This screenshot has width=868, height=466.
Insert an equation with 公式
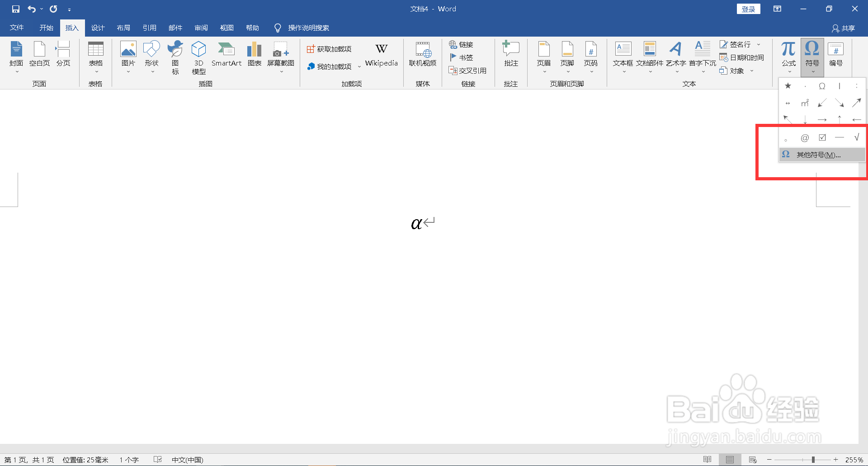[x=789, y=56]
